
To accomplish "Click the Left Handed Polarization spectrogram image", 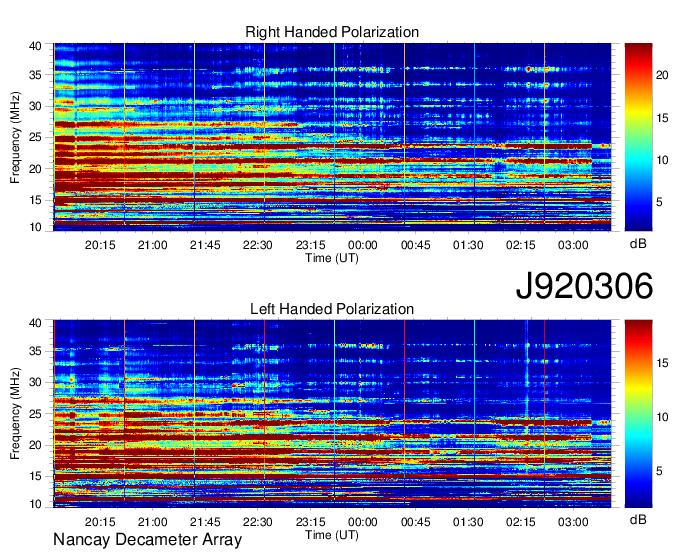I will [x=332, y=414].
